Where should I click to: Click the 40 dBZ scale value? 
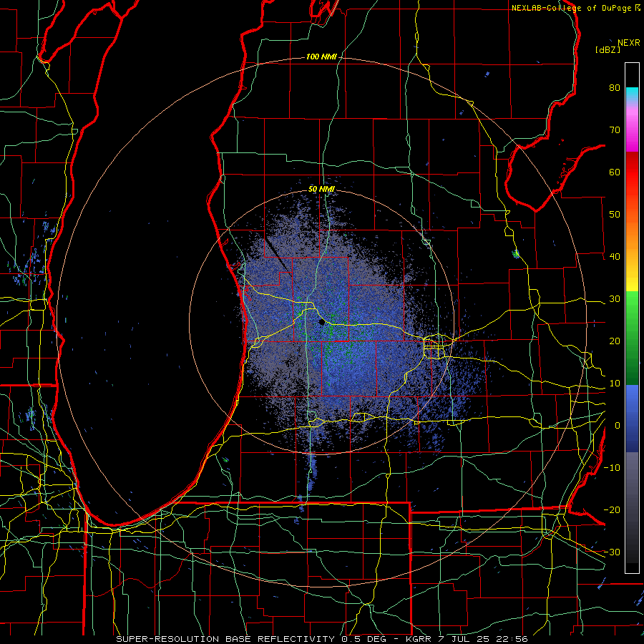click(x=615, y=257)
